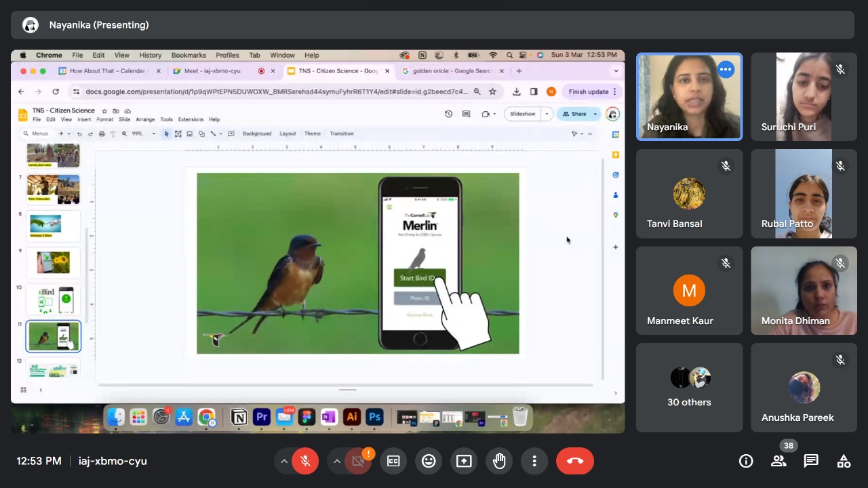Raise hand in the meeting
Screen dimensions: 868x488
pyautogui.click(x=499, y=461)
